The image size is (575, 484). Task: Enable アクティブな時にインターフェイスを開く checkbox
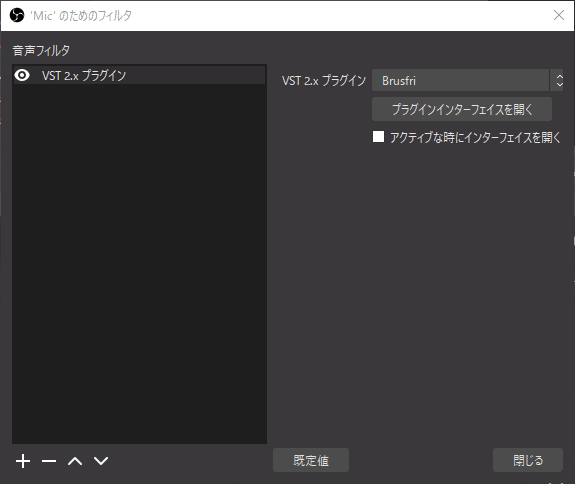click(378, 137)
